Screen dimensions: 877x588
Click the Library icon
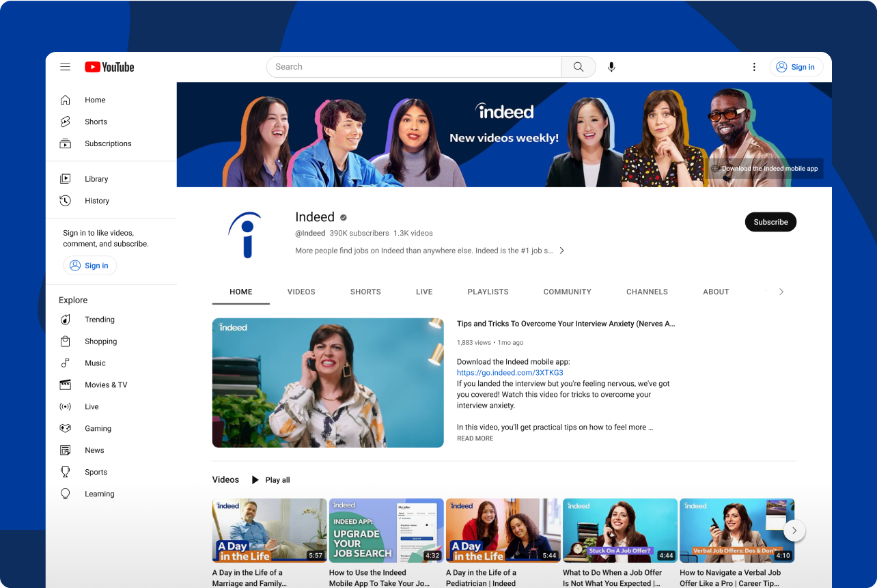click(65, 179)
